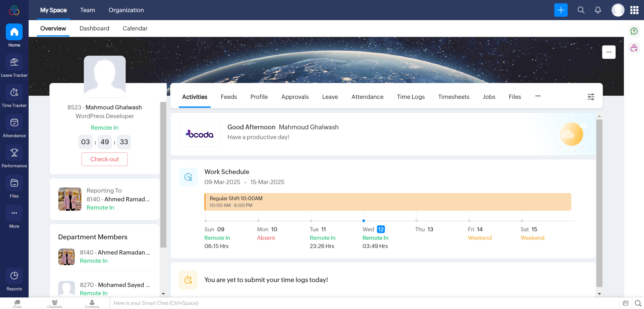Open the top bar search icon
644x309 pixels.
tap(581, 10)
